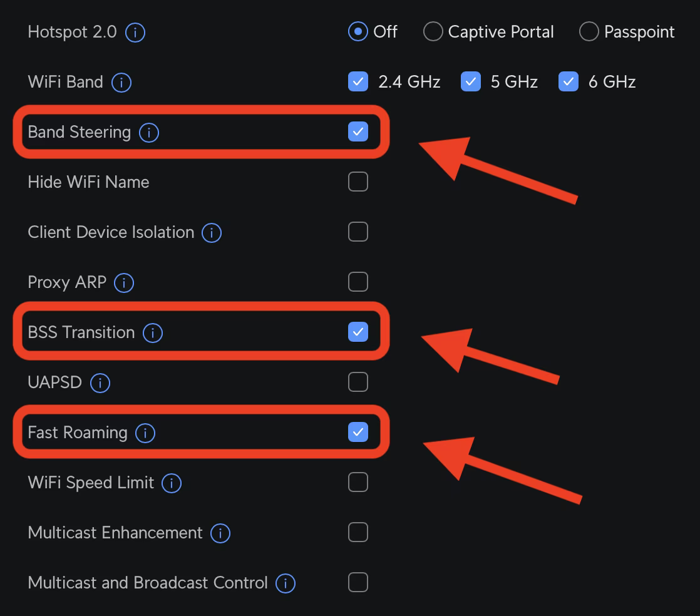The height and width of the screenshot is (616, 700).
Task: Click the WiFi Band info icon
Action: [x=123, y=82]
